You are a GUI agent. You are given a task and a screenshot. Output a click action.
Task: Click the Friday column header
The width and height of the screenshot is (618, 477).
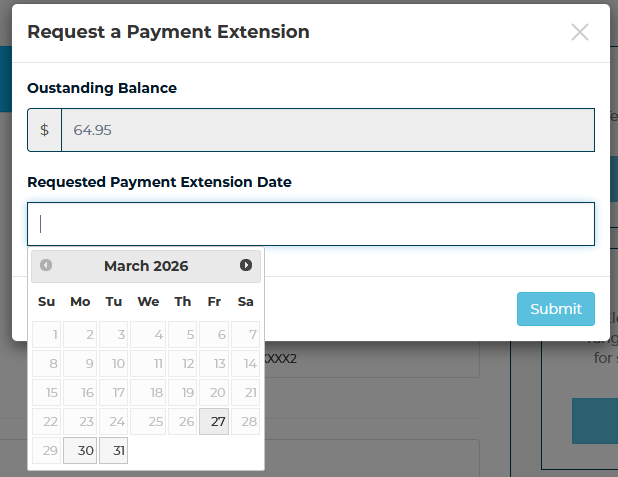(214, 302)
